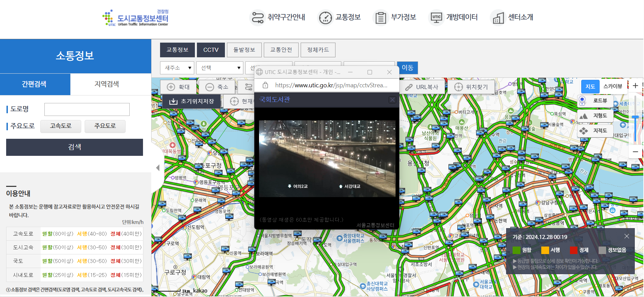Click the 확대 zoom-in toolbar button
Viewport: 644px width, 297px height.
pos(178,87)
